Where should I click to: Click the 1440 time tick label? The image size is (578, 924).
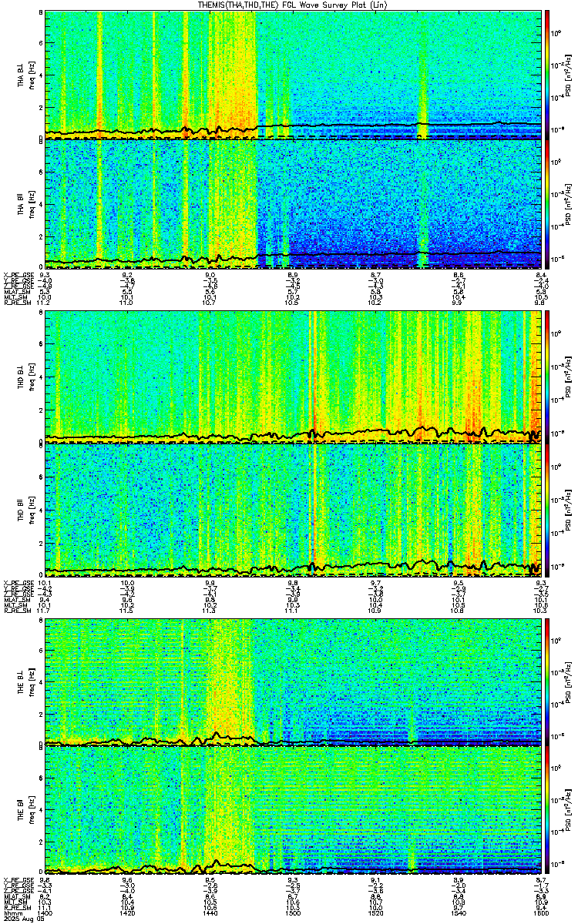click(210, 915)
